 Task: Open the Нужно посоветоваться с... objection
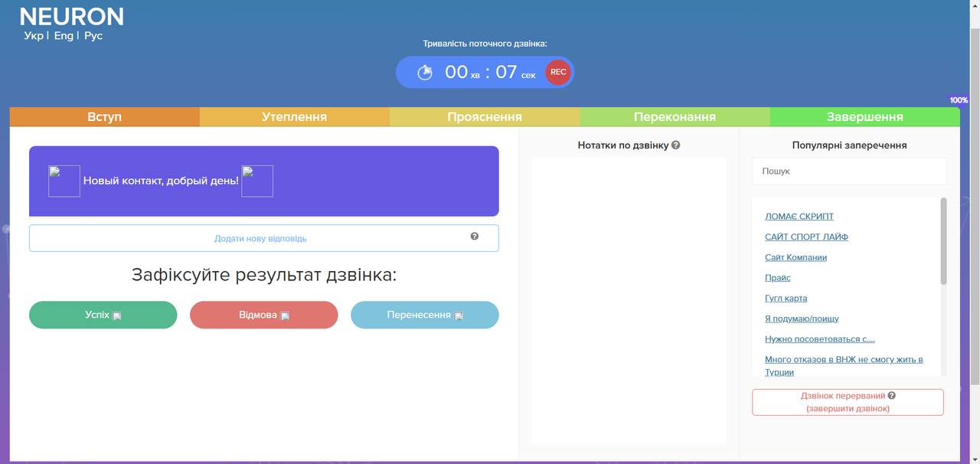coord(819,339)
